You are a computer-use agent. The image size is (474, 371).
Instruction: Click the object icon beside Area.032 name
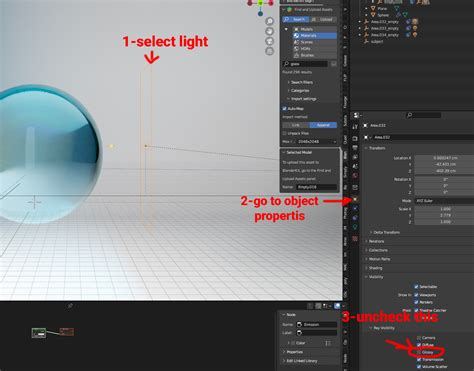[366, 125]
